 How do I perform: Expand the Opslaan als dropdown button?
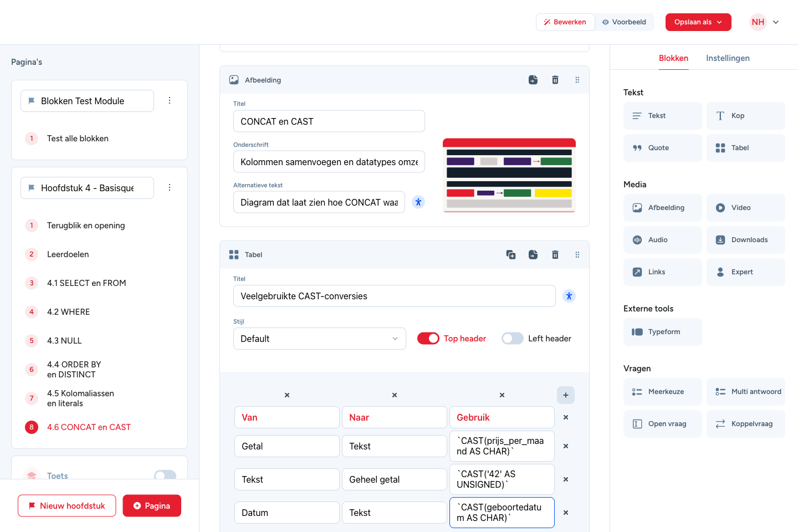click(x=698, y=22)
